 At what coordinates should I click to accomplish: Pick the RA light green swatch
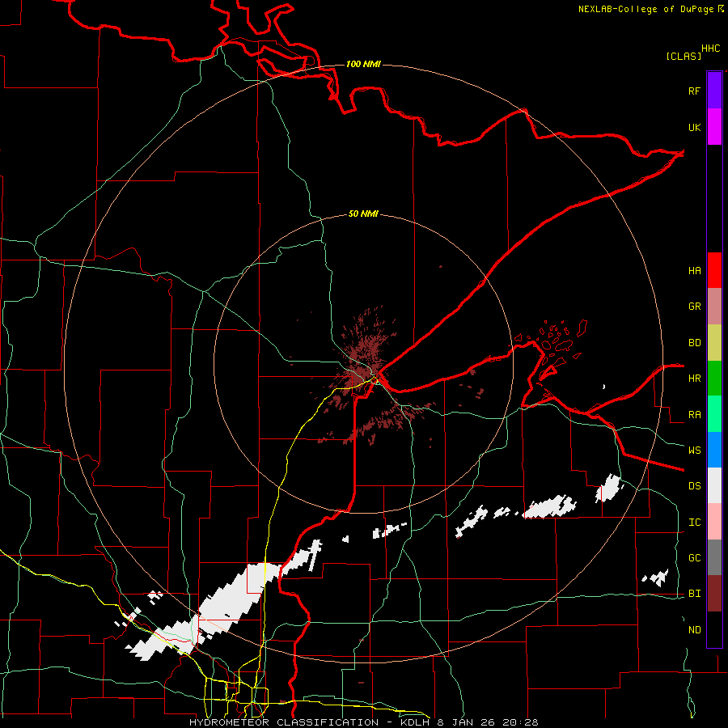pos(714,414)
